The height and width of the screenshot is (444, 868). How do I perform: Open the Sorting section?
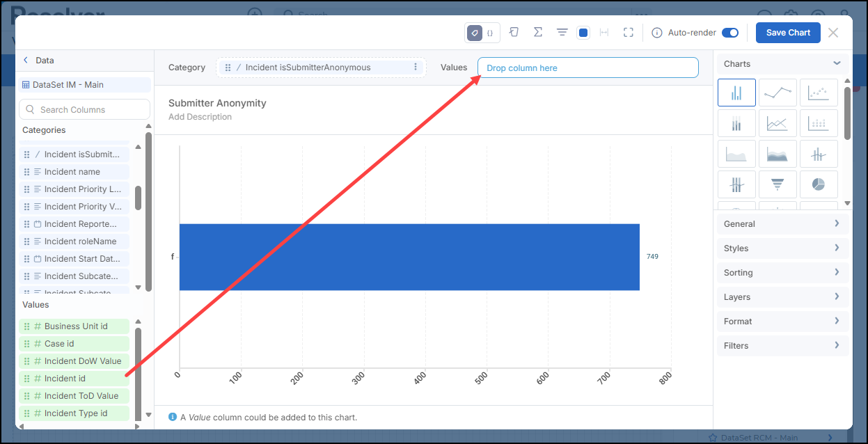pos(783,273)
